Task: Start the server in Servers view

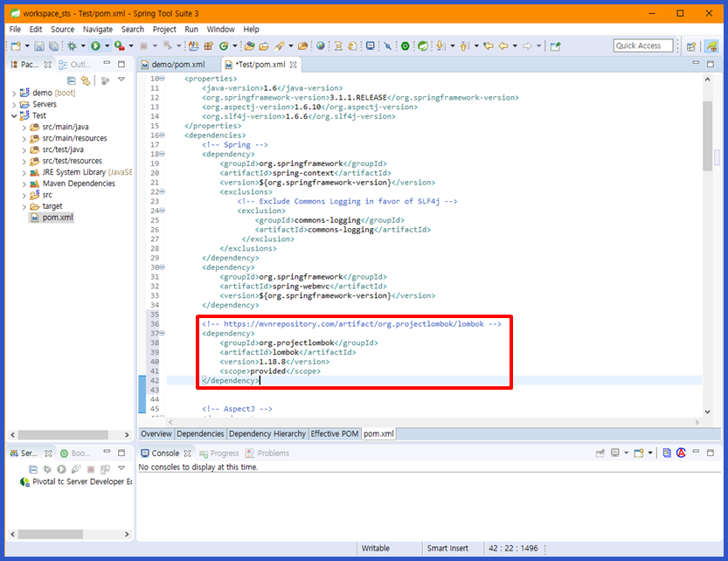Action: pos(62,469)
